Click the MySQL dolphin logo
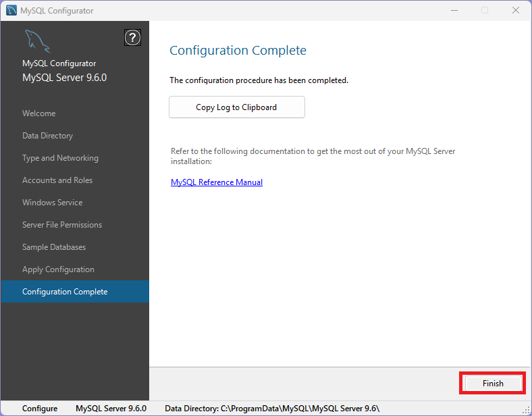Image resolution: width=532 pixels, height=416 pixels. click(x=38, y=43)
